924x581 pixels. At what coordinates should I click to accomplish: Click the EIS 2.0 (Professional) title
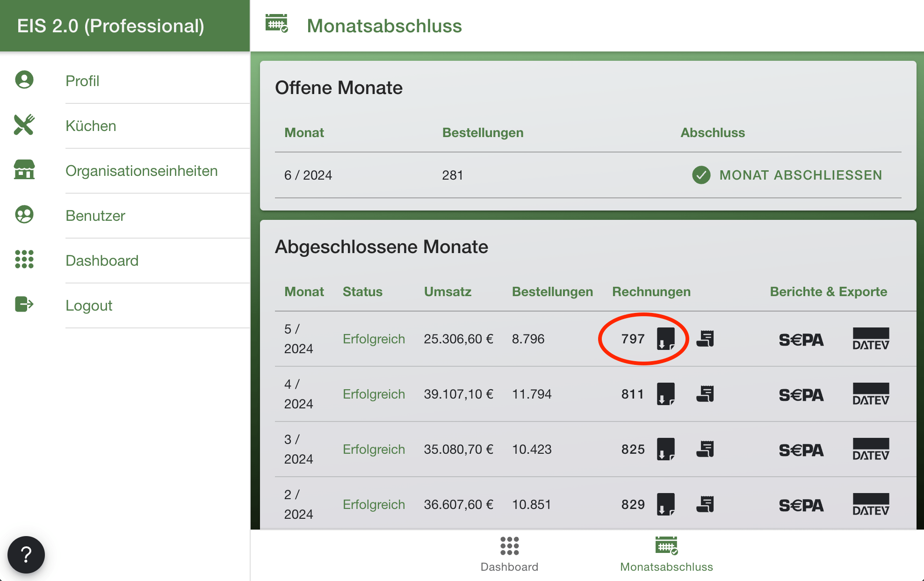coord(111,26)
